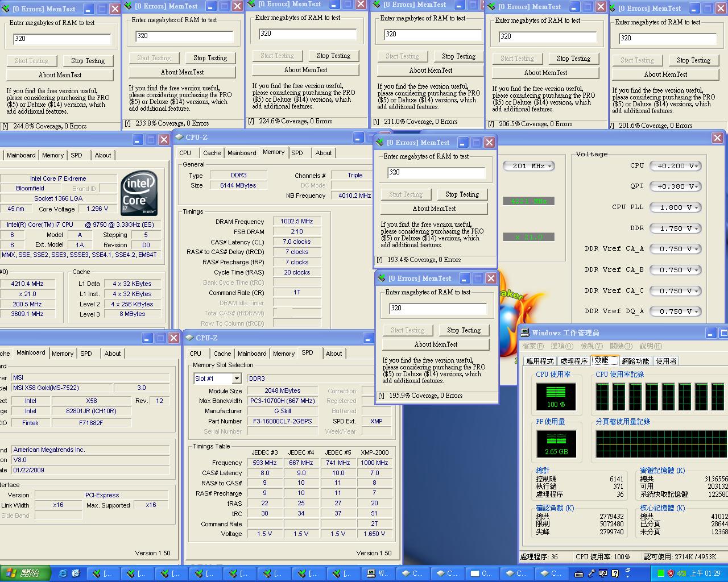Switch to Caches tab in CPU-Z Memory window
The width and height of the screenshot is (728, 582).
[x=212, y=153]
